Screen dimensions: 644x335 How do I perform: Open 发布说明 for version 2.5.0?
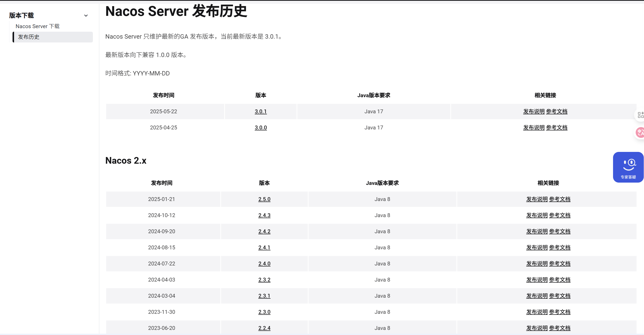coord(537,199)
